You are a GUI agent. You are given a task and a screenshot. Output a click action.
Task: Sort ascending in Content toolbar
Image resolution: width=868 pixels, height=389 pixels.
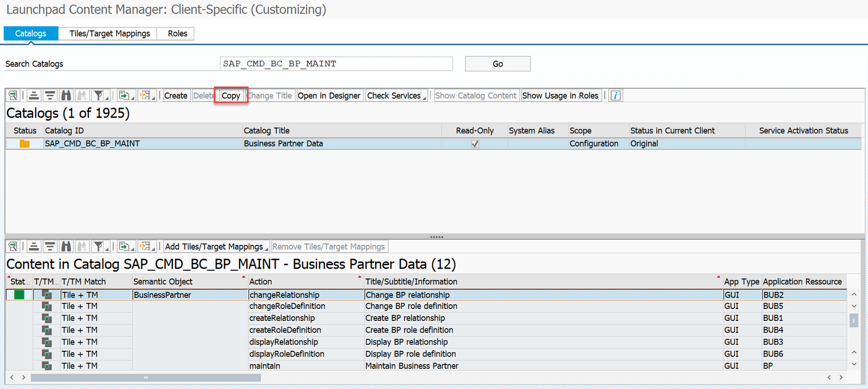pos(34,246)
